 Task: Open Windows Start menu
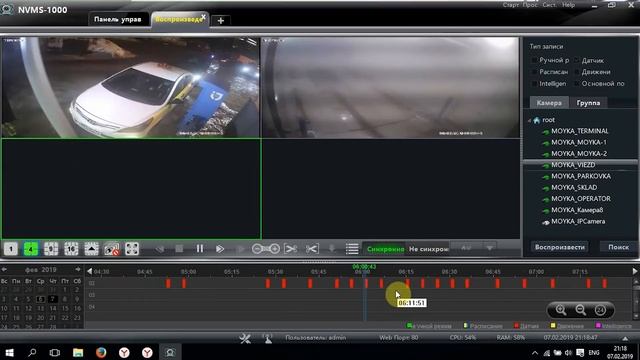click(9, 352)
